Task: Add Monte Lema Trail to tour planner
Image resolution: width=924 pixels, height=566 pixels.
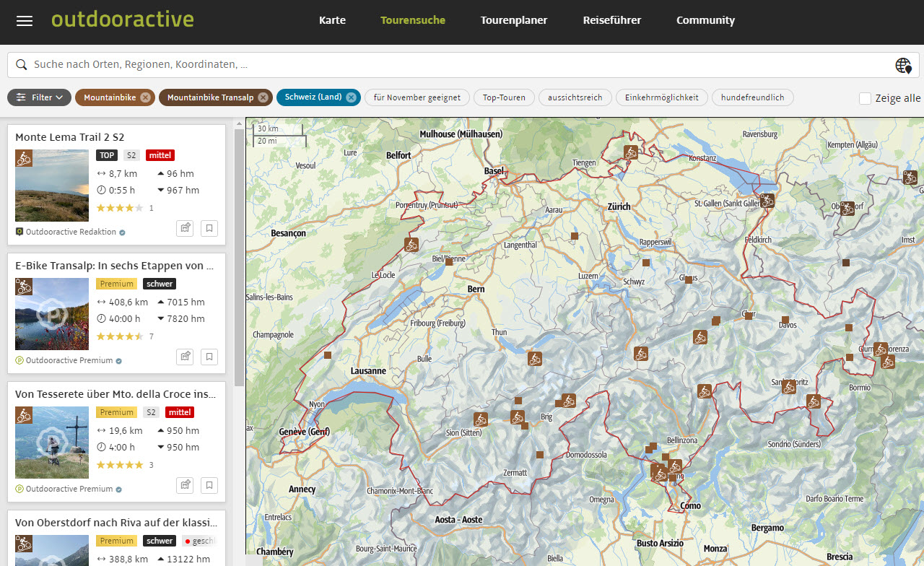Action: (x=186, y=228)
